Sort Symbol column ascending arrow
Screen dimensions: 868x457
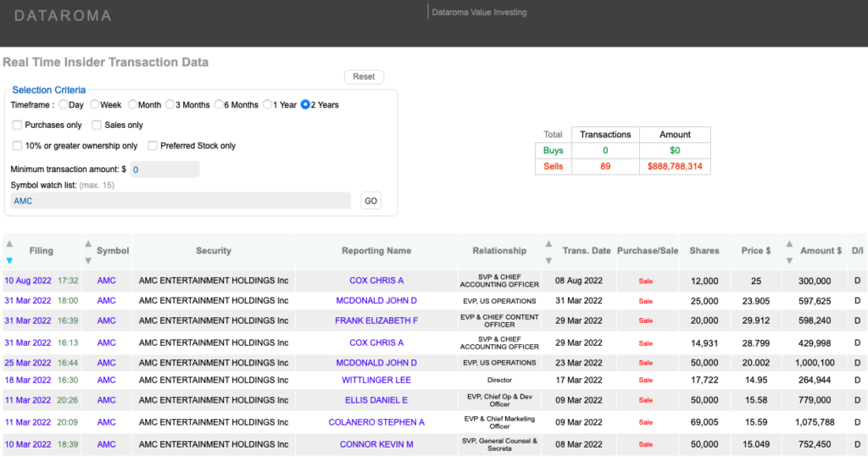pos(88,243)
